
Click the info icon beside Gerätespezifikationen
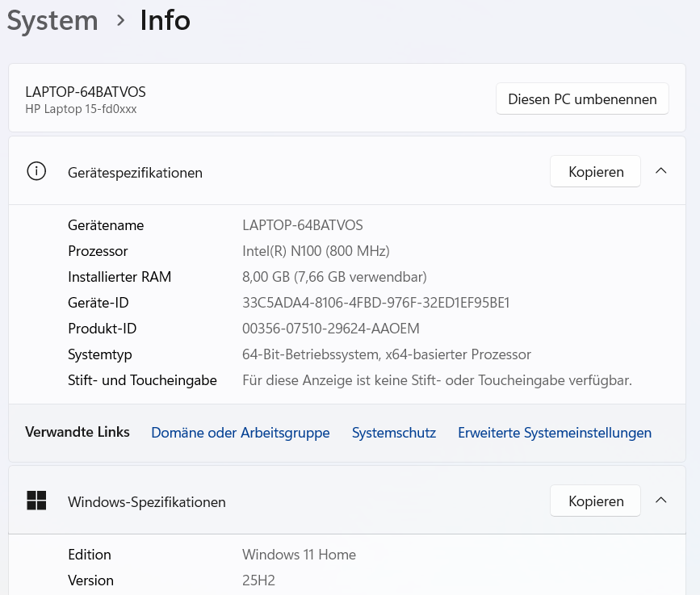point(36,172)
